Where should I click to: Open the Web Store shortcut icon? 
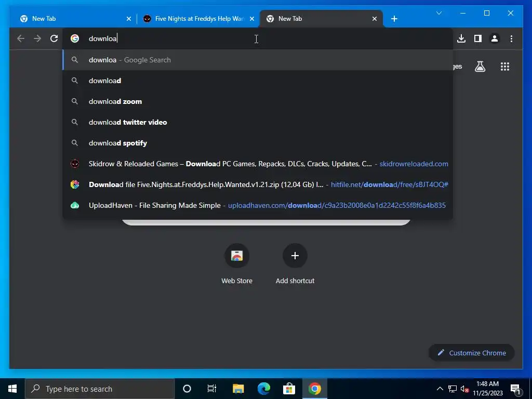[x=237, y=256]
